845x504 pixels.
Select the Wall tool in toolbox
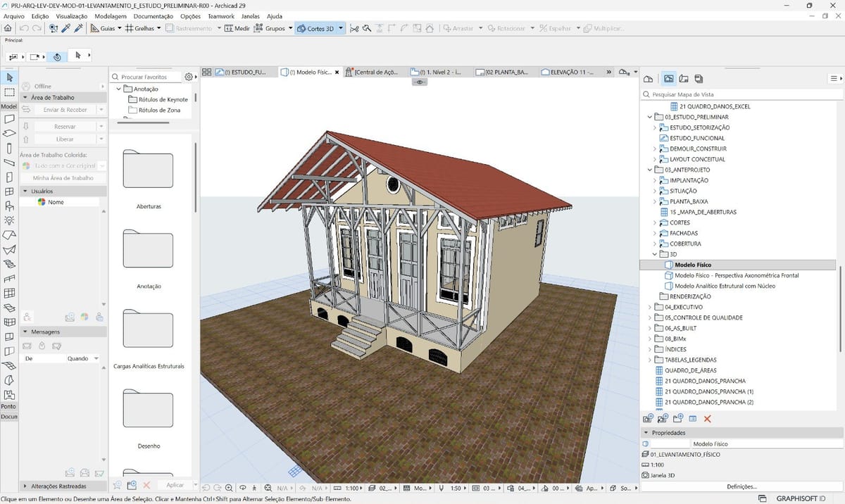point(9,118)
